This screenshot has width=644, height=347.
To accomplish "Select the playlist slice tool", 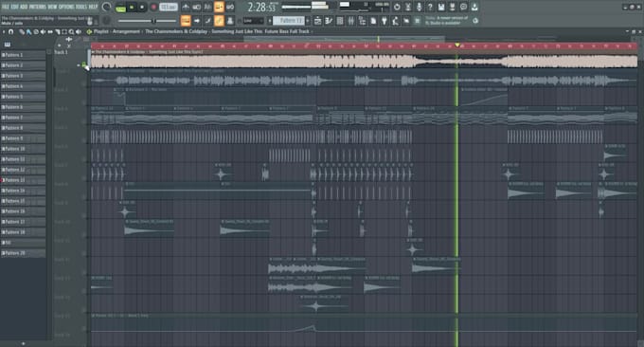I will (x=58, y=31).
